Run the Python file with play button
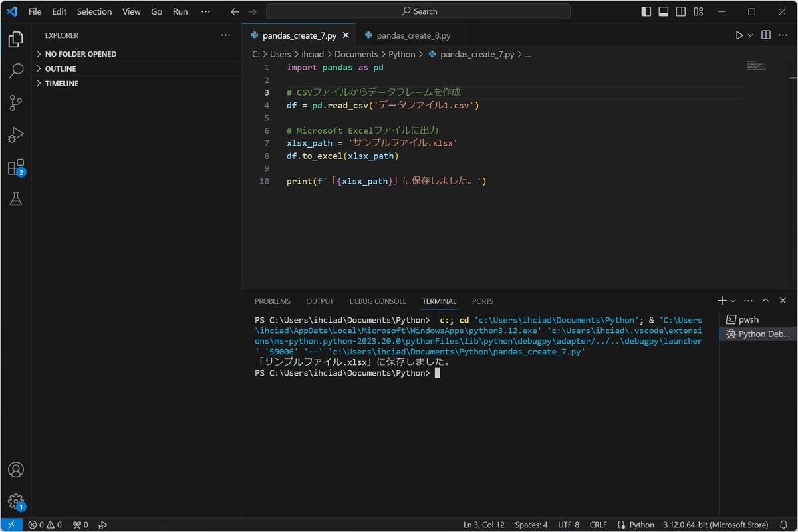This screenshot has width=798, height=532. (739, 35)
